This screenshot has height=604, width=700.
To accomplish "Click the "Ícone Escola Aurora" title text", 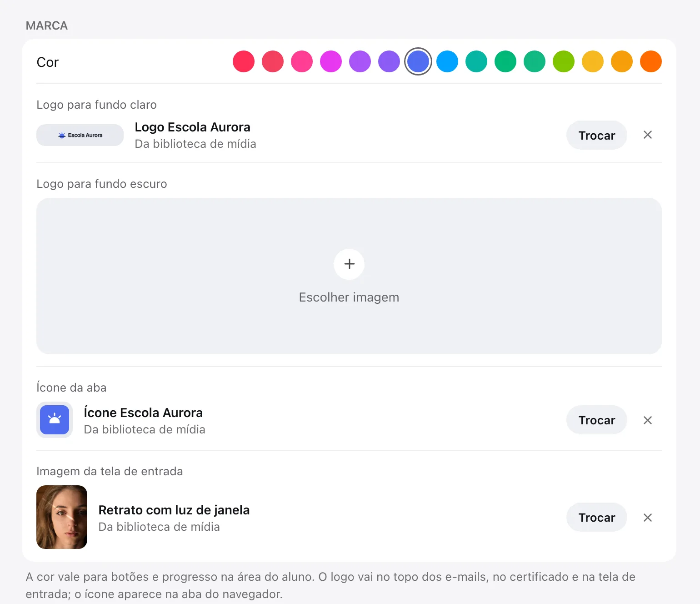I will (143, 413).
